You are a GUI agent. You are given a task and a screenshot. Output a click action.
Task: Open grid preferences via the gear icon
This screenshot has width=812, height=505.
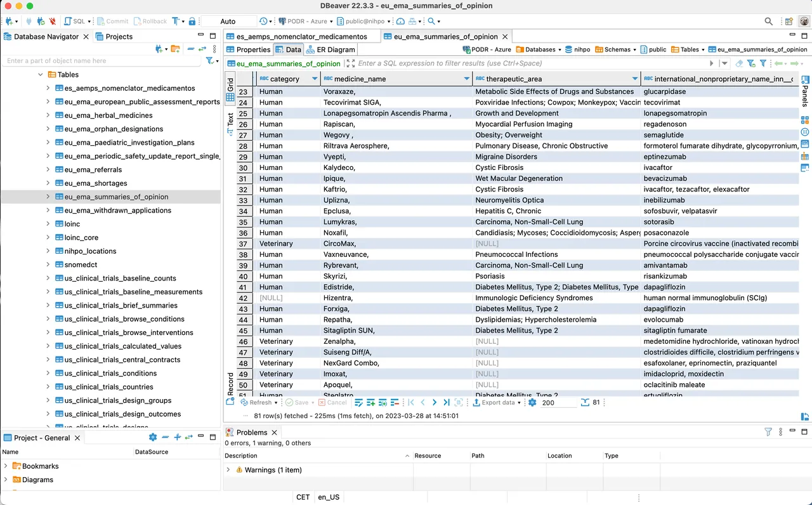point(531,402)
